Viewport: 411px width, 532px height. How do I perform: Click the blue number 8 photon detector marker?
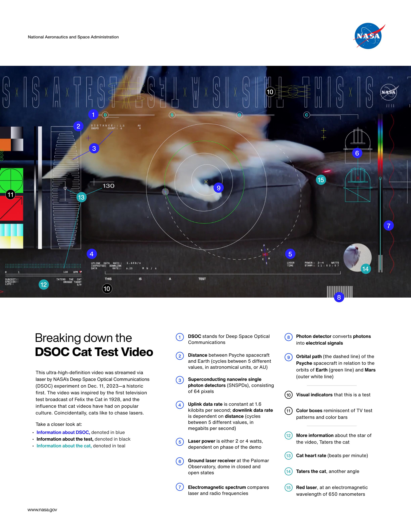(339, 297)
